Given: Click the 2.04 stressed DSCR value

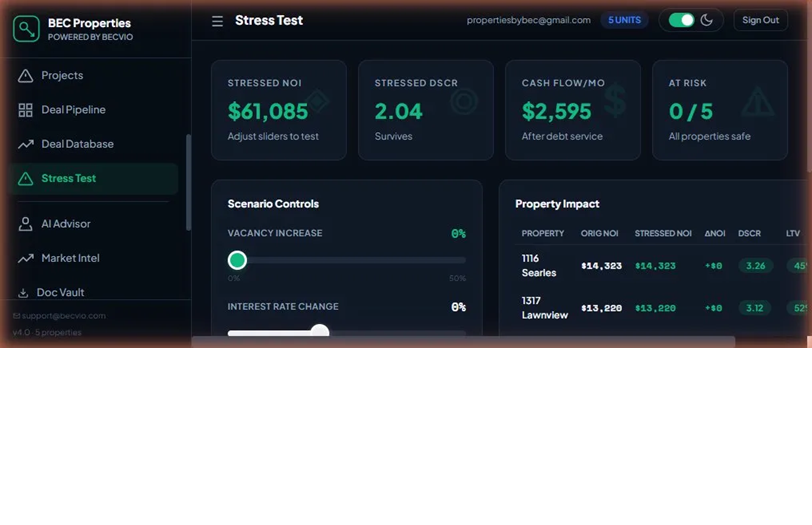Looking at the screenshot, I should click(x=398, y=111).
